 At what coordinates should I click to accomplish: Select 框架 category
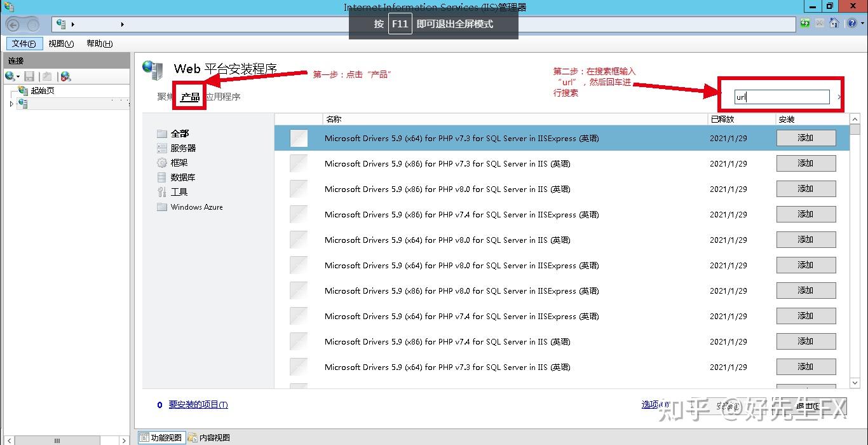pos(179,163)
